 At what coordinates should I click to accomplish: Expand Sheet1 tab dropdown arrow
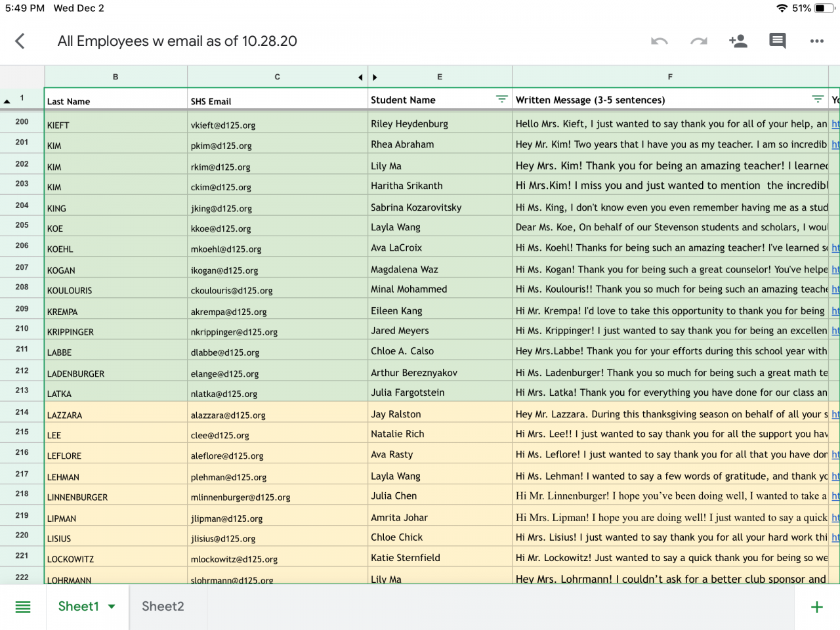click(x=112, y=607)
